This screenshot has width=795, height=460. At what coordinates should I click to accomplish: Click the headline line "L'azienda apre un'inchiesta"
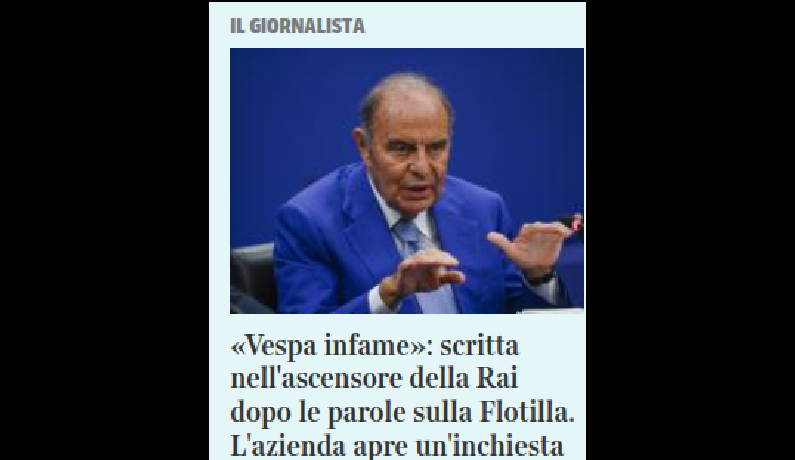(x=396, y=446)
